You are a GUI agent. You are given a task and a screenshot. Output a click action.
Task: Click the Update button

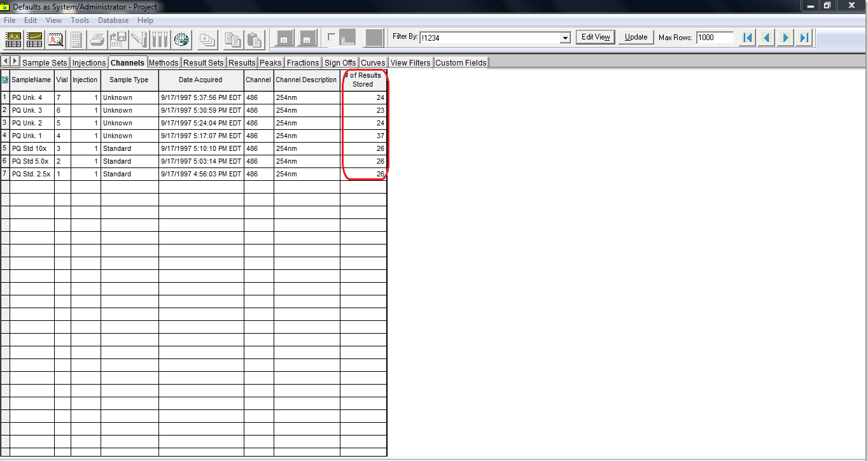click(635, 37)
